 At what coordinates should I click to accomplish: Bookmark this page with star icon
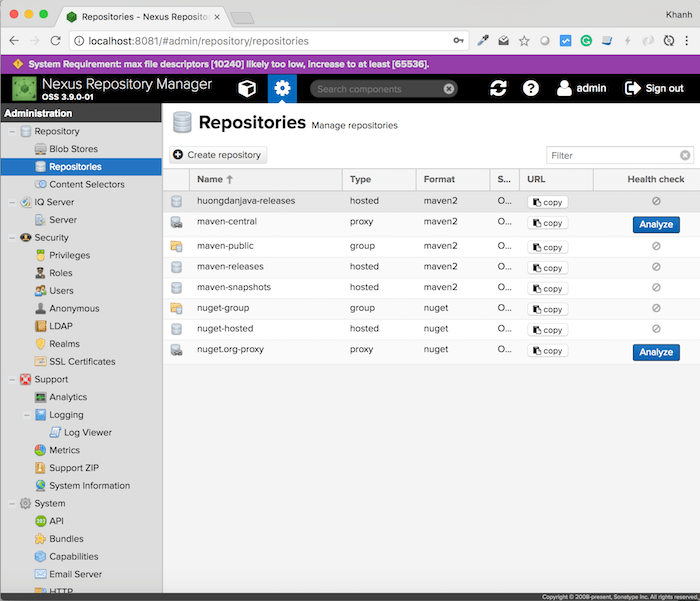pos(524,41)
